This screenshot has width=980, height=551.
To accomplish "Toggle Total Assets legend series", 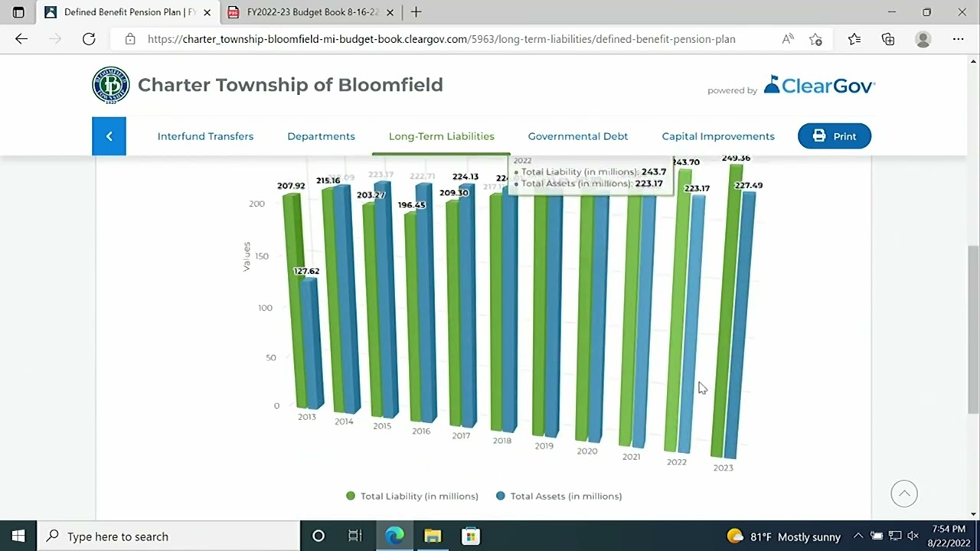I will pyautogui.click(x=559, y=496).
